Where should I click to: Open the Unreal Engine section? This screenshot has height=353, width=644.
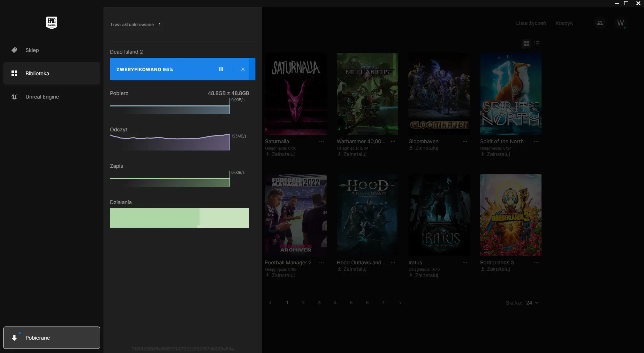[52, 97]
